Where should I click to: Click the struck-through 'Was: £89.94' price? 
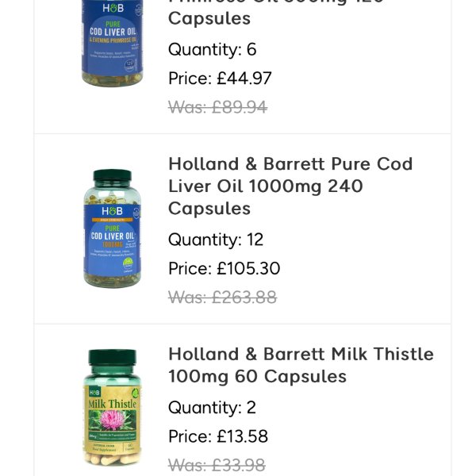(217, 106)
